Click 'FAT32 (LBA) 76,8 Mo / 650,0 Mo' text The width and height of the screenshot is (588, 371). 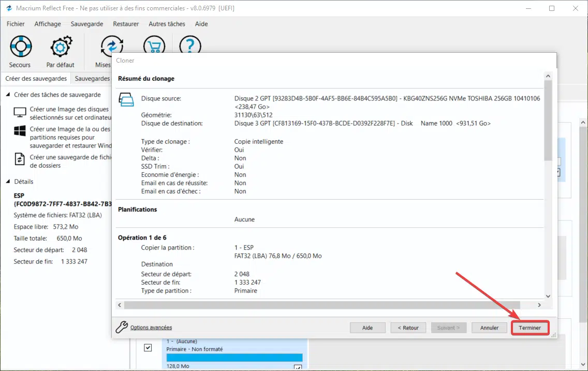[x=278, y=256]
